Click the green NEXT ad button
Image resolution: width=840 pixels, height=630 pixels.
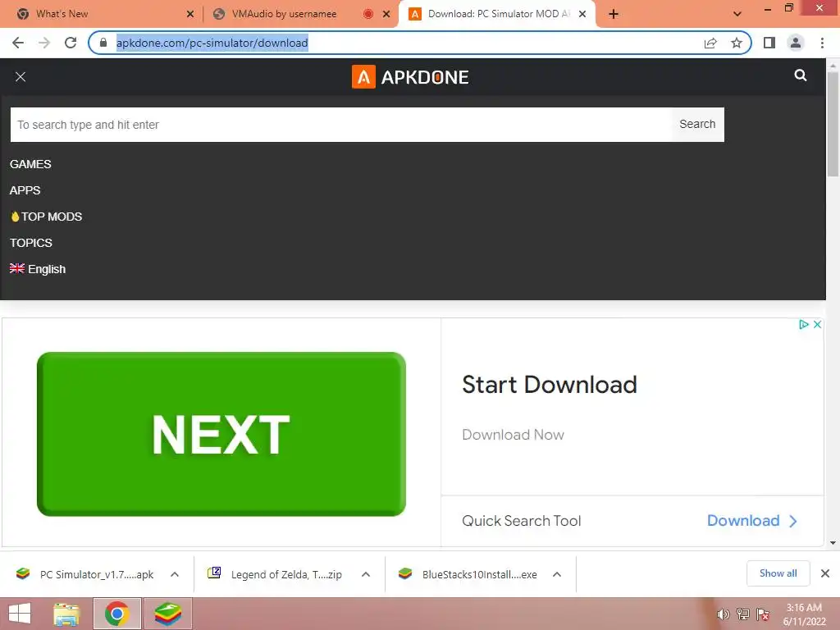tap(221, 434)
